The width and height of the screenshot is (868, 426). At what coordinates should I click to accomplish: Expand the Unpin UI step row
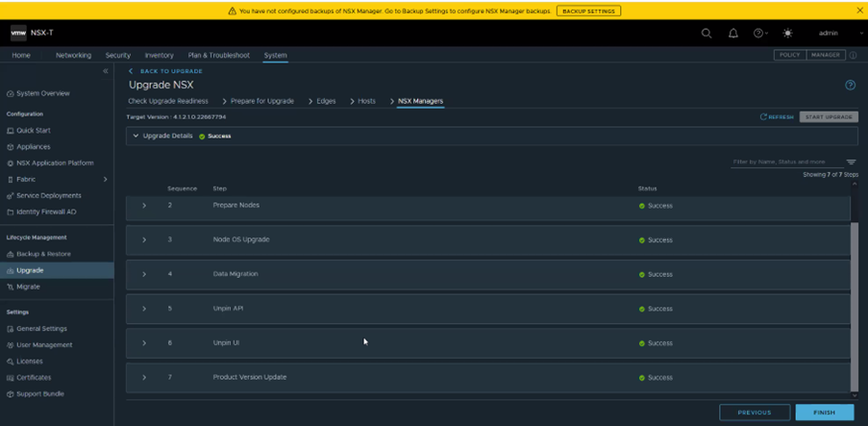click(x=144, y=343)
